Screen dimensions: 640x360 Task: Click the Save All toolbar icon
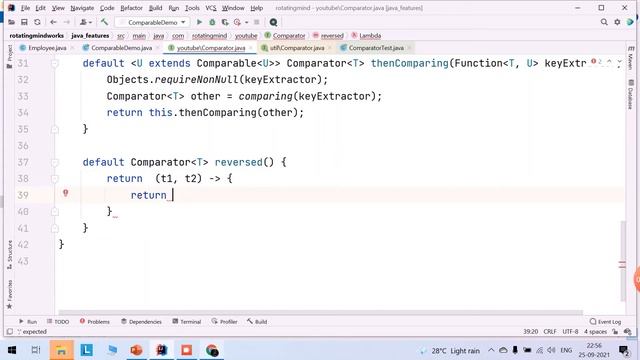coord(24,22)
